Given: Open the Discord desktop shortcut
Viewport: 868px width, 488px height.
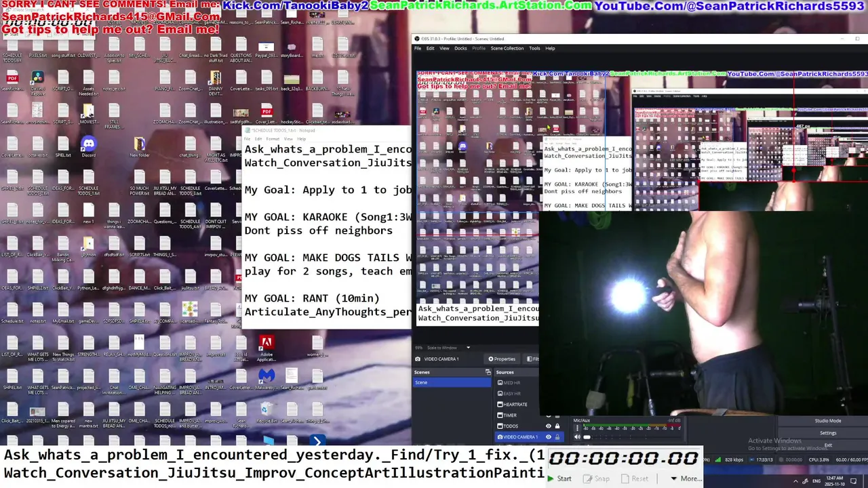Looking at the screenshot, I should pyautogui.click(x=88, y=146).
